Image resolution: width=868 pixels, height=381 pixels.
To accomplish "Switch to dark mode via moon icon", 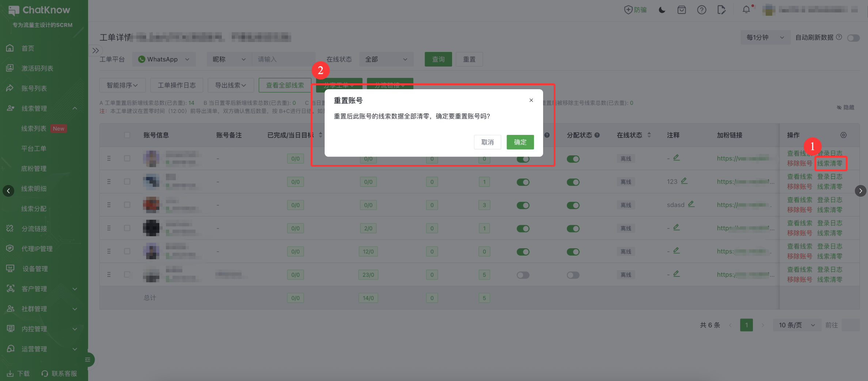I will 662,10.
